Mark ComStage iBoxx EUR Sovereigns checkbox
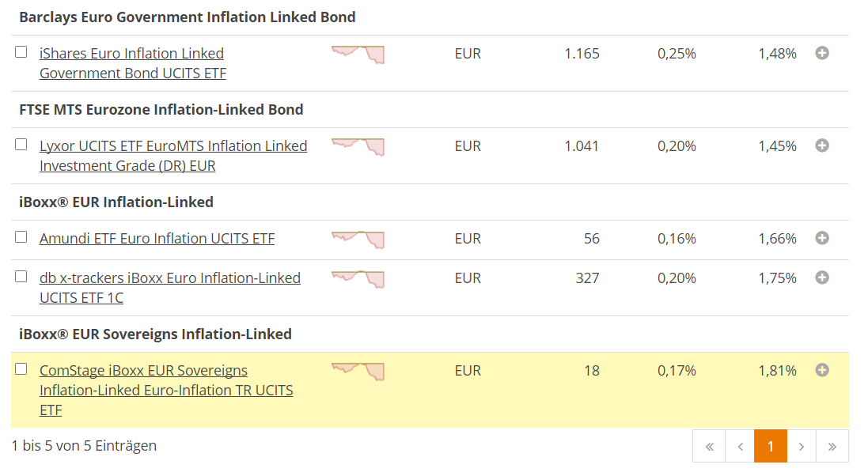Viewport: 868px width, 472px height. click(x=21, y=369)
